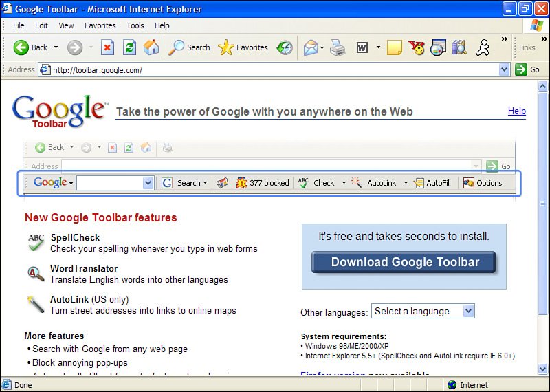Image resolution: width=550 pixels, height=392 pixels.
Task: Open the Help menu in menu bar
Action: coord(162,25)
